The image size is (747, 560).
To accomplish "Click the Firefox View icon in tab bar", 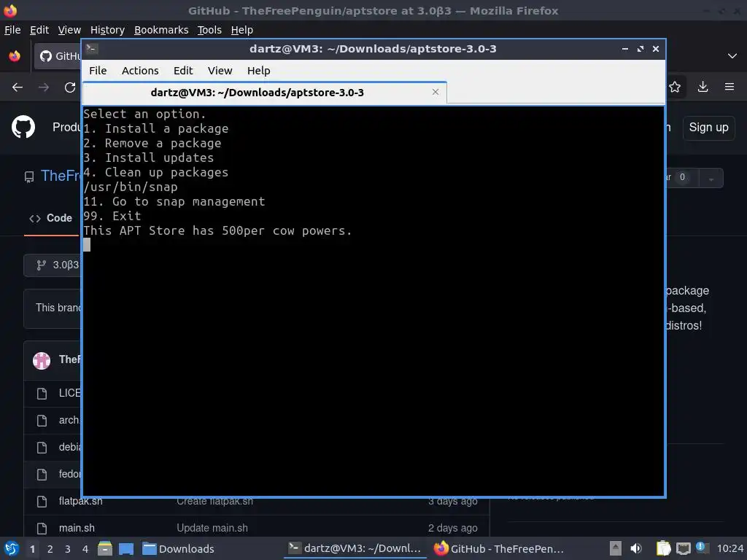I will (x=15, y=55).
